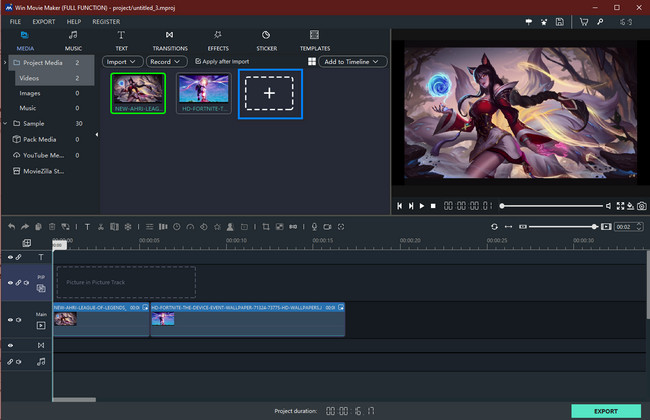Screen dimensions: 650x420
Task: Open the REGISTER menu
Action: tap(106, 22)
